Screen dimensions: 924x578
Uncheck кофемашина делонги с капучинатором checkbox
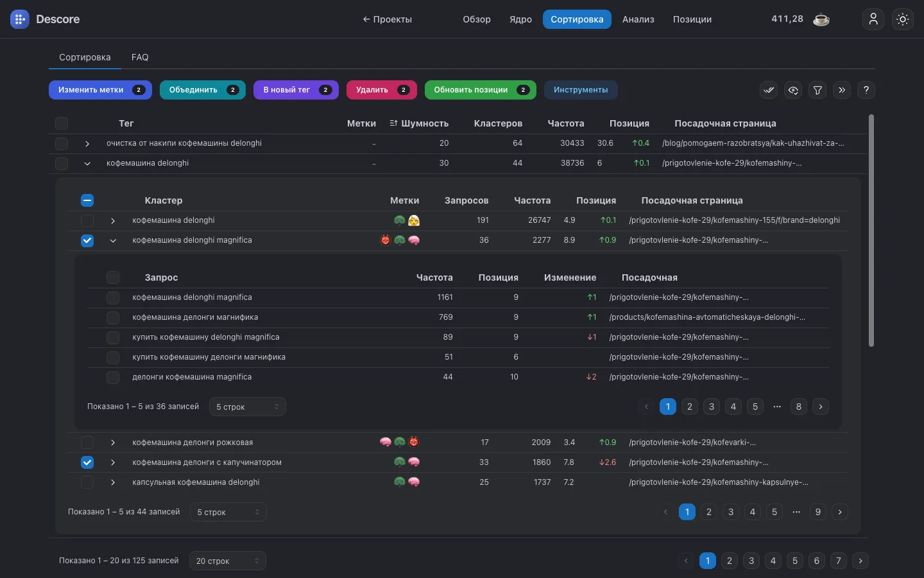[x=87, y=462]
